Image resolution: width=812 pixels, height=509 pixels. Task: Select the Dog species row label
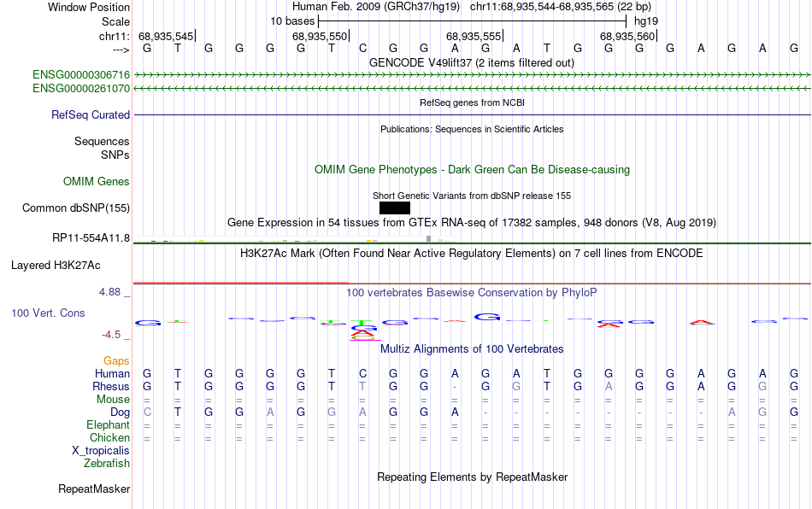(121, 412)
